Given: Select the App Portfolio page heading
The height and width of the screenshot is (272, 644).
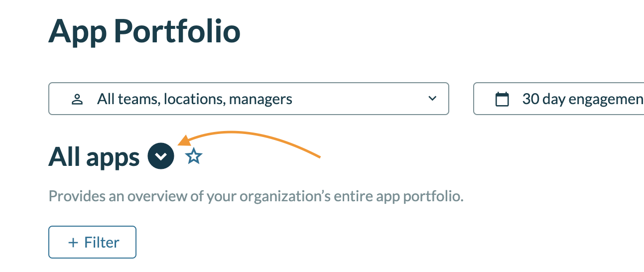Looking at the screenshot, I should (144, 32).
